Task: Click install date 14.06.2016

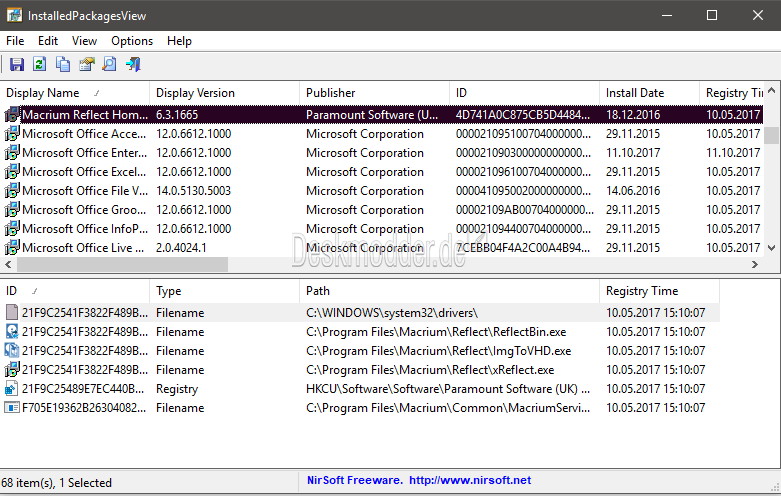Action: click(633, 191)
